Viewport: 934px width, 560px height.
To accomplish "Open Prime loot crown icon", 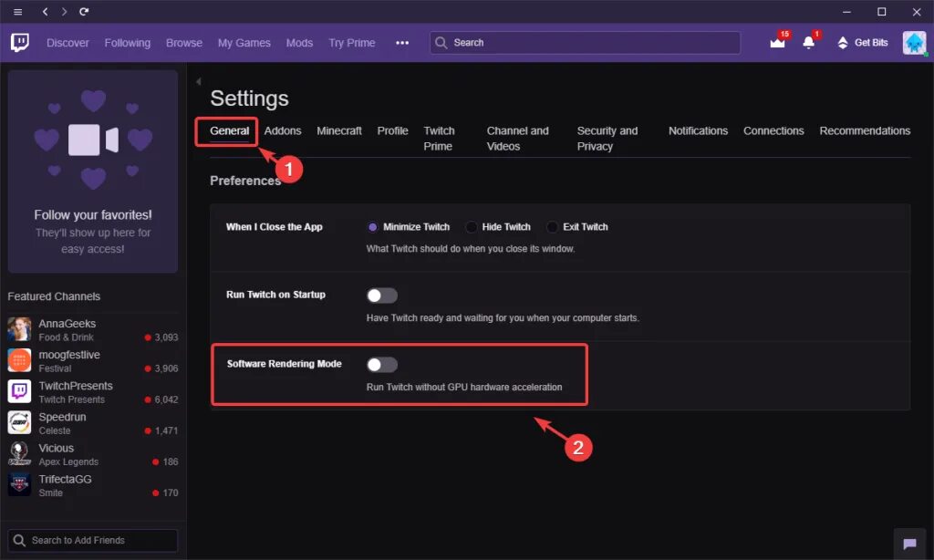I will [777, 42].
